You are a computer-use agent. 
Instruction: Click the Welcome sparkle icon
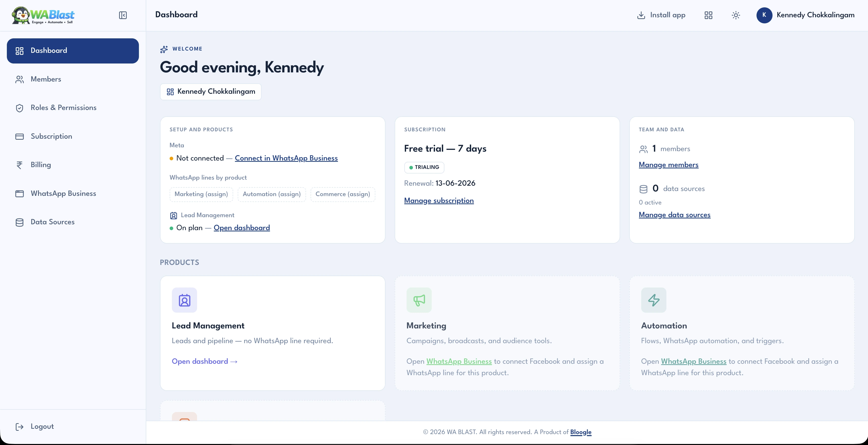pyautogui.click(x=164, y=50)
